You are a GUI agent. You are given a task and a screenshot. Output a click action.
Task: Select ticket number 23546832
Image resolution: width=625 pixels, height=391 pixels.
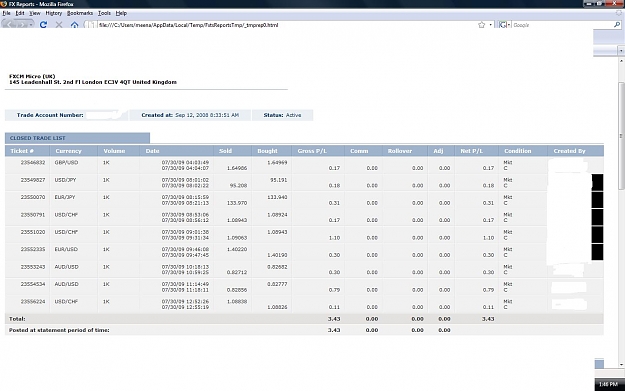(x=33, y=163)
